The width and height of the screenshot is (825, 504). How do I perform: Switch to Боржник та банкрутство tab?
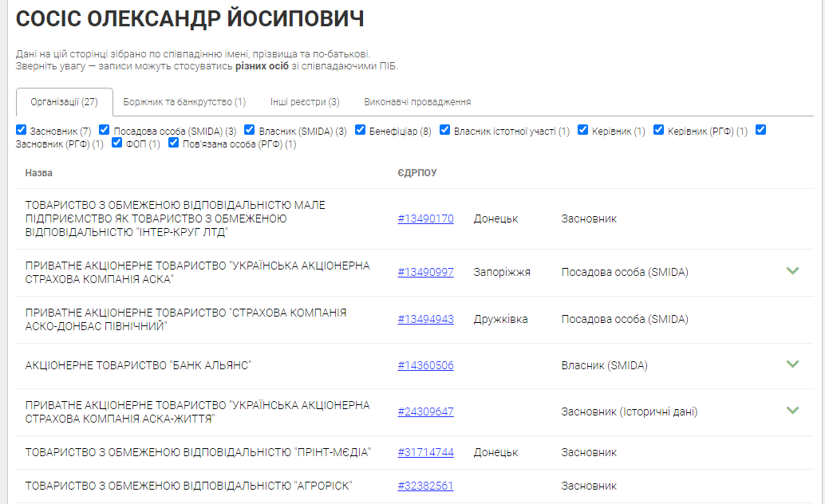pos(184,102)
